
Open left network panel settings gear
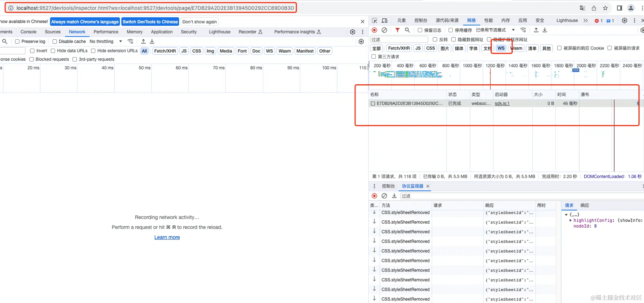361,42
